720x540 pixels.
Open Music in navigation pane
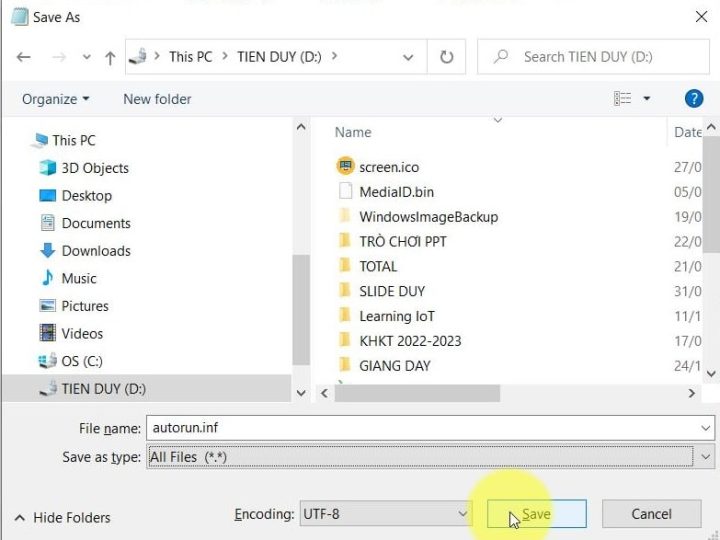tap(79, 278)
